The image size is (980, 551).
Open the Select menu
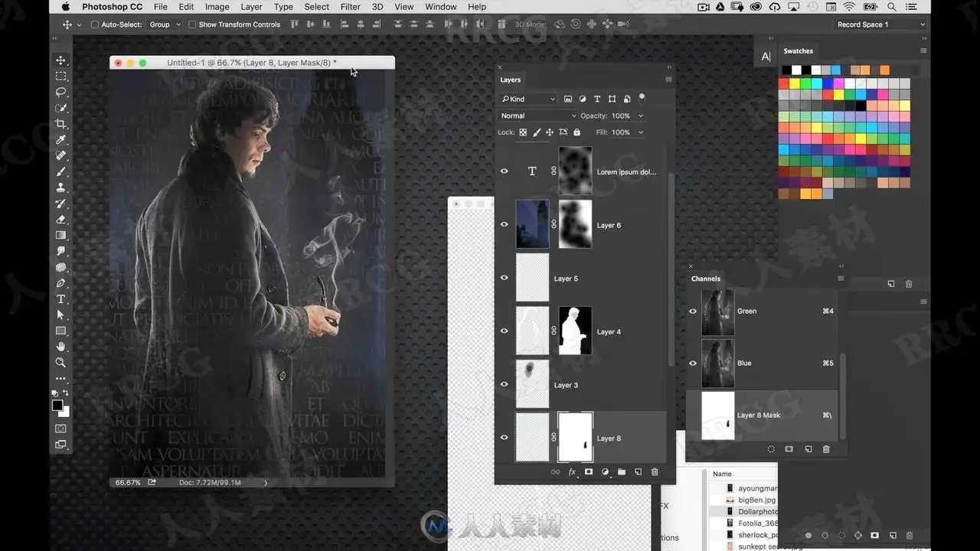coord(317,7)
